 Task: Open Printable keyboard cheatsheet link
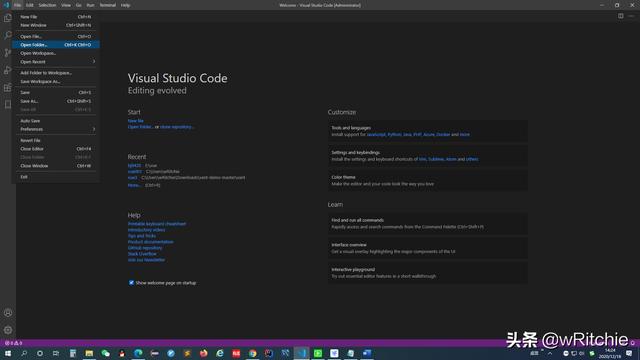click(x=157, y=224)
